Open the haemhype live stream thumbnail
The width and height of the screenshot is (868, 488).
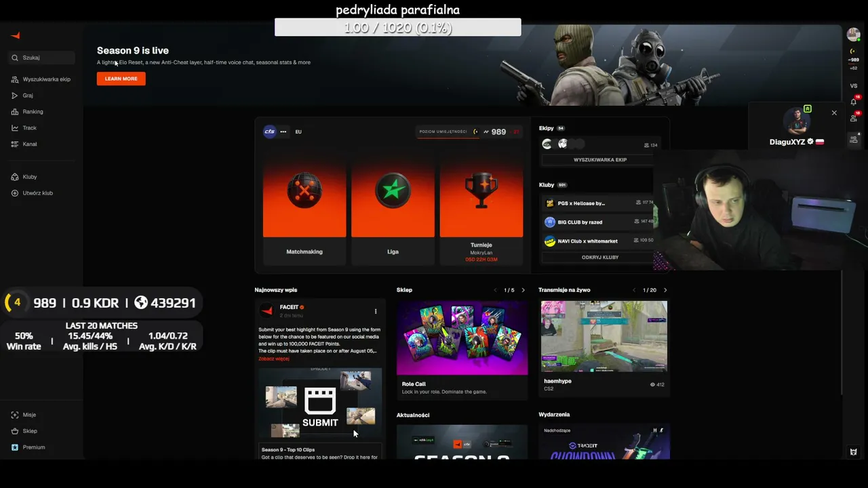click(x=604, y=336)
